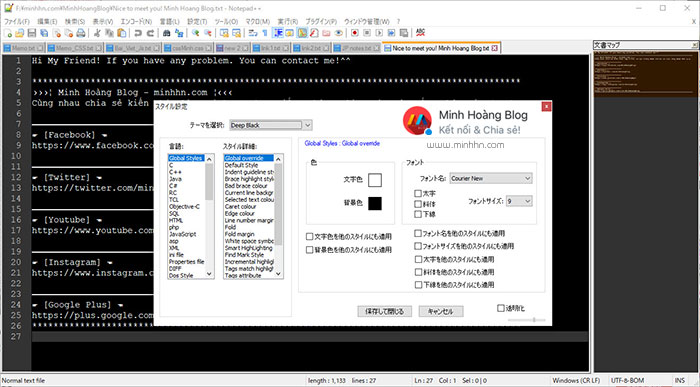Click style detail list scroll down arrow

279,274
